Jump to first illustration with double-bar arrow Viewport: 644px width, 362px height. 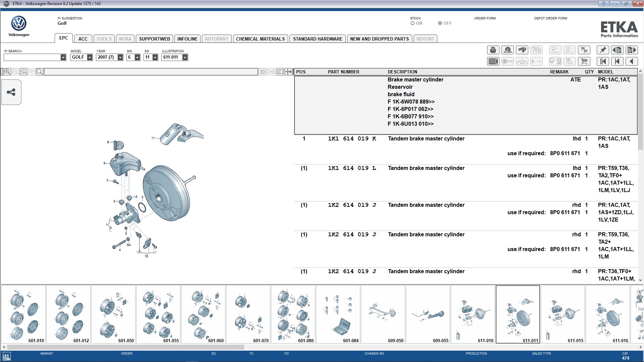click(x=603, y=61)
